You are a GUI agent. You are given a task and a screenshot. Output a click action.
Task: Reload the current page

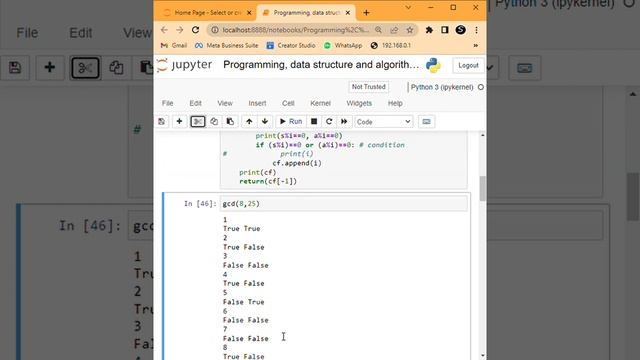point(196,30)
